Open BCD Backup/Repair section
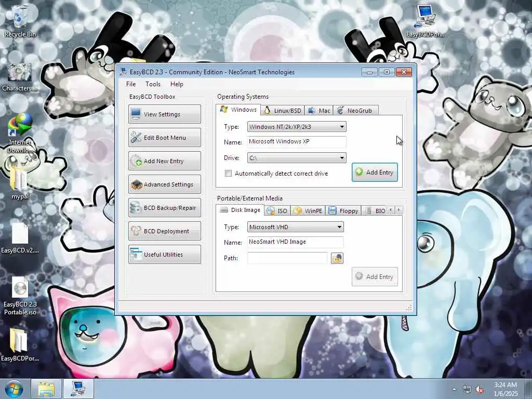The width and height of the screenshot is (532, 399). [165, 208]
